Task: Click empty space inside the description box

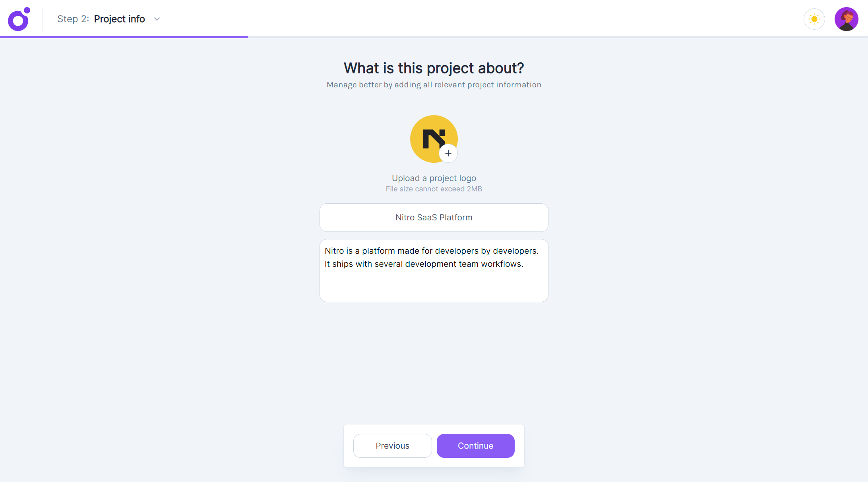Action: coord(434,287)
